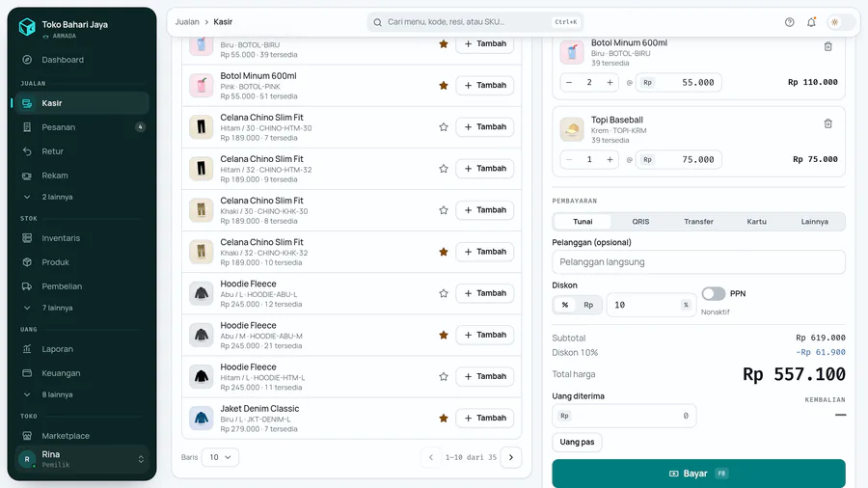
Task: Favorite Celana Chino Hitam 32 star
Action: (x=444, y=168)
